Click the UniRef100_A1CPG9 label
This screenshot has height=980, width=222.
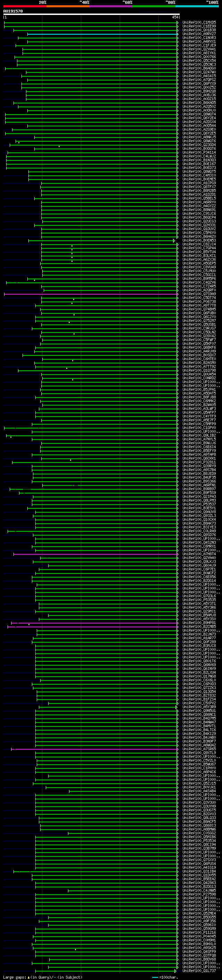click(x=199, y=183)
